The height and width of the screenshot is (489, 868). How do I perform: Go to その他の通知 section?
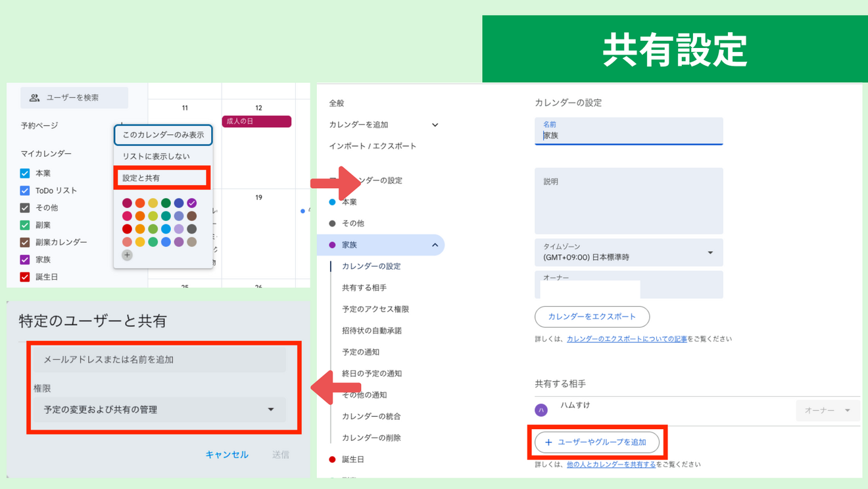click(x=364, y=395)
